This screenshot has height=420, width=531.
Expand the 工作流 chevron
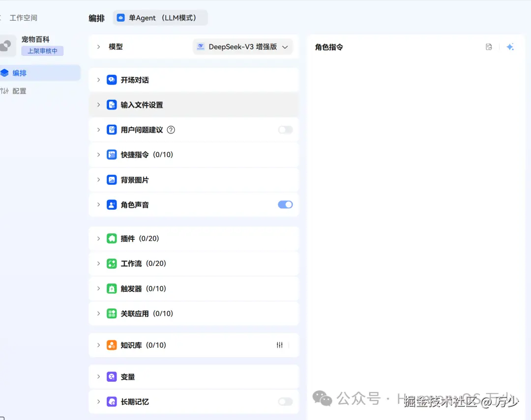(98, 264)
